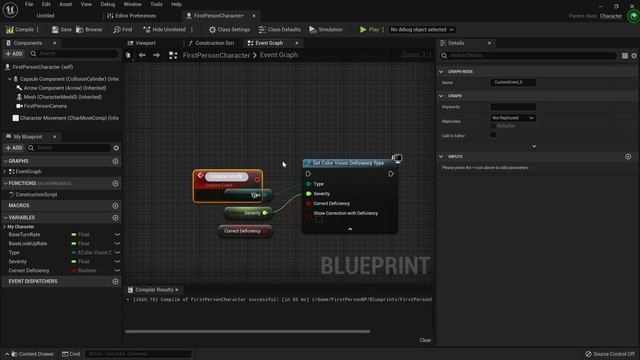Open Play options three-dot menu
This screenshot has width=640, height=360.
coord(383,29)
